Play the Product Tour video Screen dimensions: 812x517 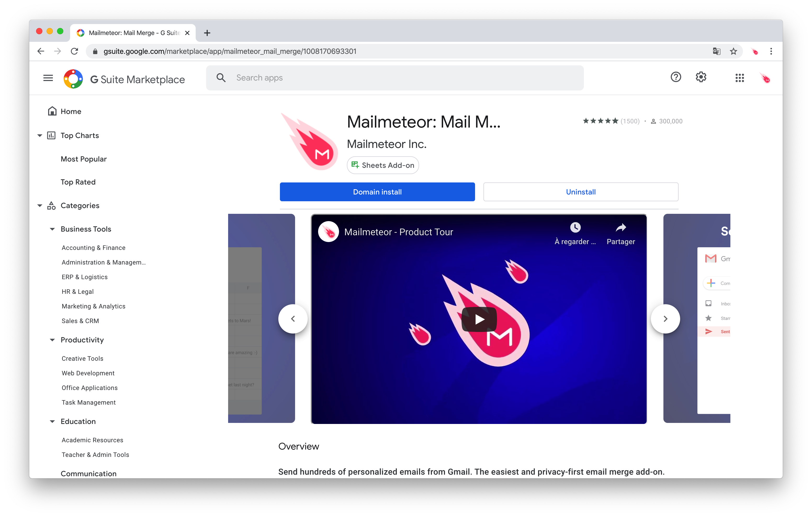(x=479, y=319)
